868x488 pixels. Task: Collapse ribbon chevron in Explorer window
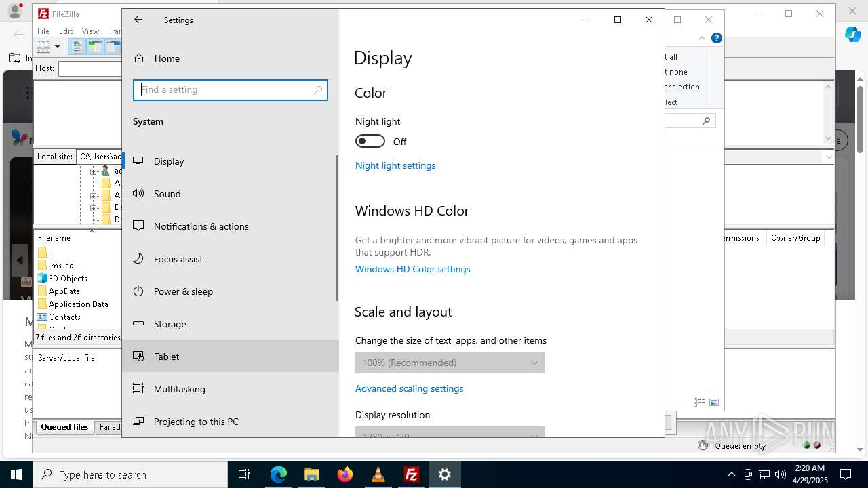coord(702,39)
